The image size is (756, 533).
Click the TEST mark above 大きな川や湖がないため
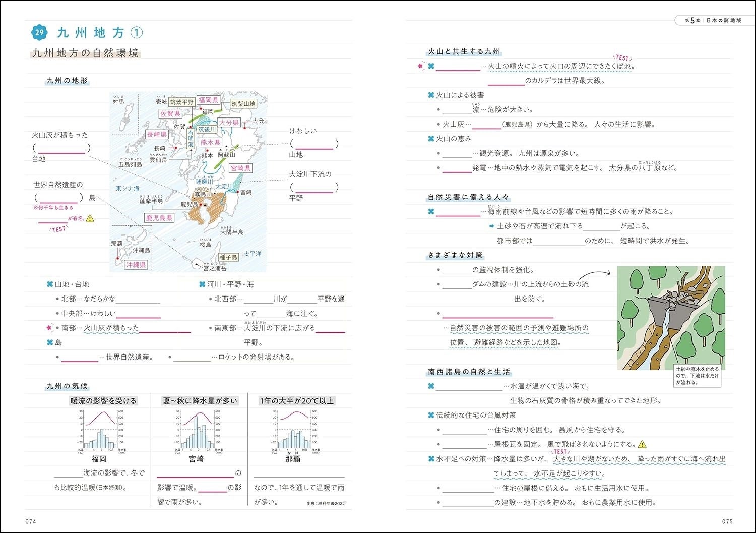pyautogui.click(x=560, y=452)
